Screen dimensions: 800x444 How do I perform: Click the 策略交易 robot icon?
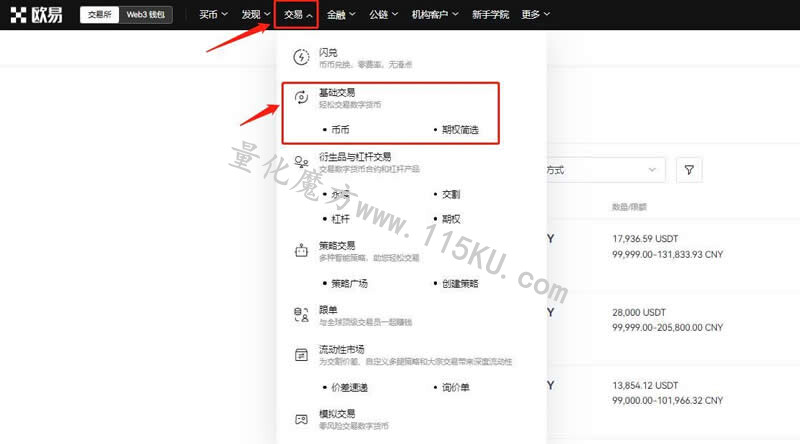coord(301,251)
